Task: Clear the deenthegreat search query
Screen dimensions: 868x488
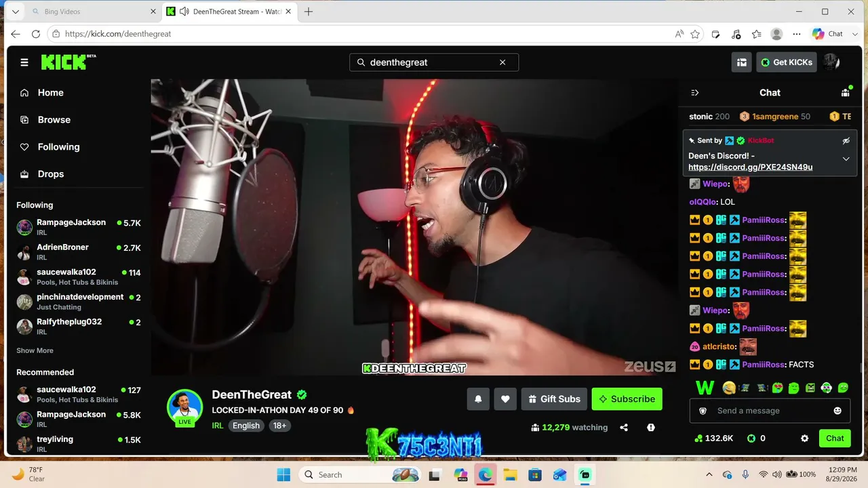Action: [502, 62]
